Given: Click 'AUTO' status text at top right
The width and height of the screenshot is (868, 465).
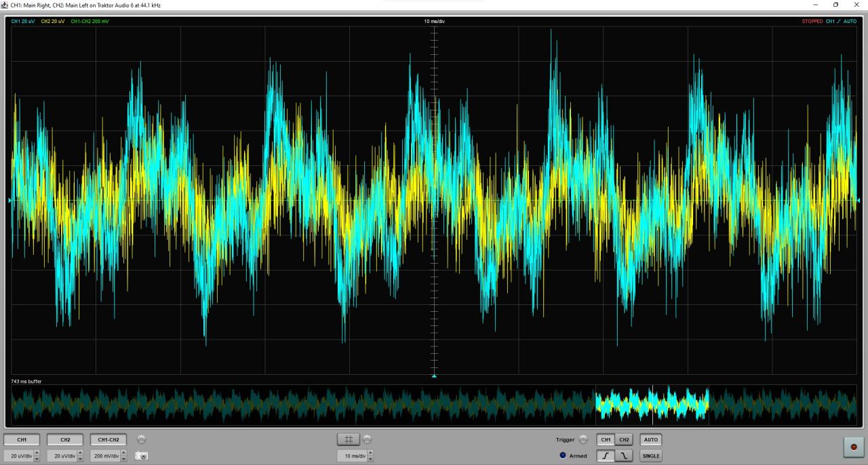Looking at the screenshot, I should click(x=850, y=22).
